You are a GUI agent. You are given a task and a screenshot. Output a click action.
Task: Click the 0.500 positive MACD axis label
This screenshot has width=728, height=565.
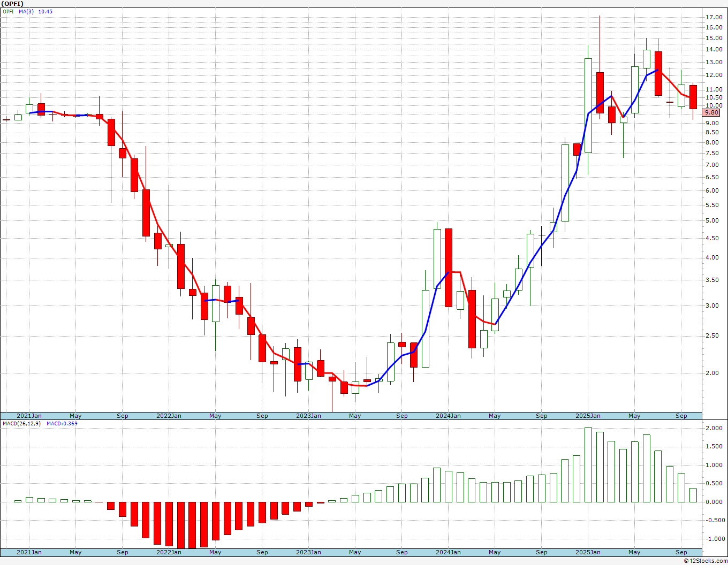click(x=714, y=484)
